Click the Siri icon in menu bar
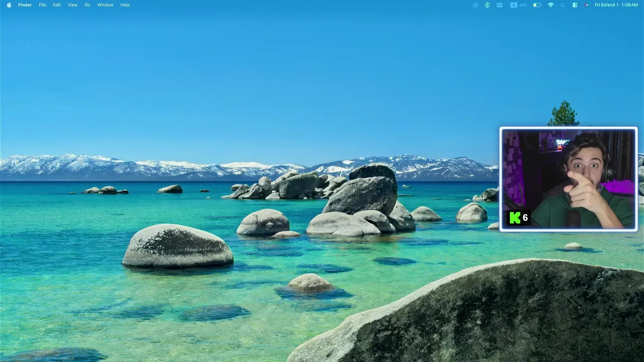 pos(586,5)
